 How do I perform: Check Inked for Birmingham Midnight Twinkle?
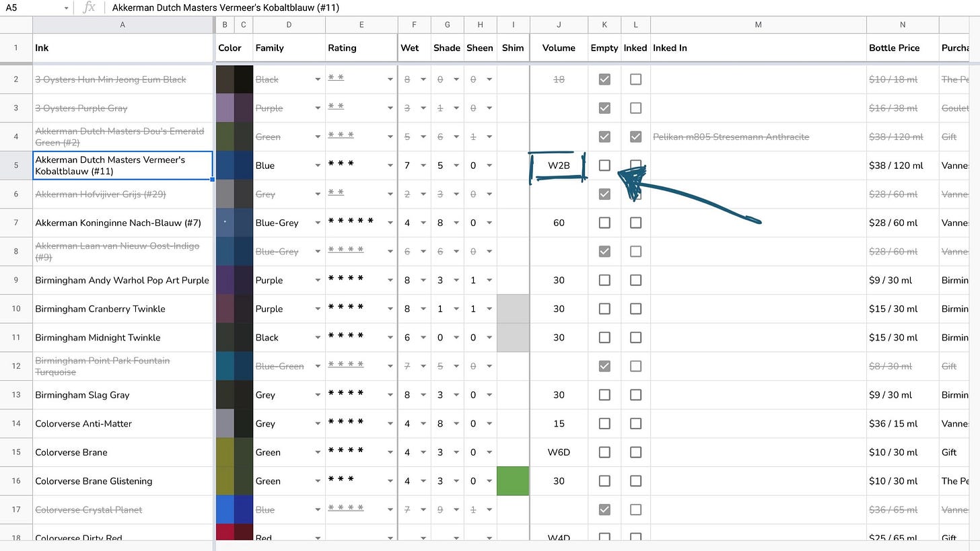[x=635, y=337]
